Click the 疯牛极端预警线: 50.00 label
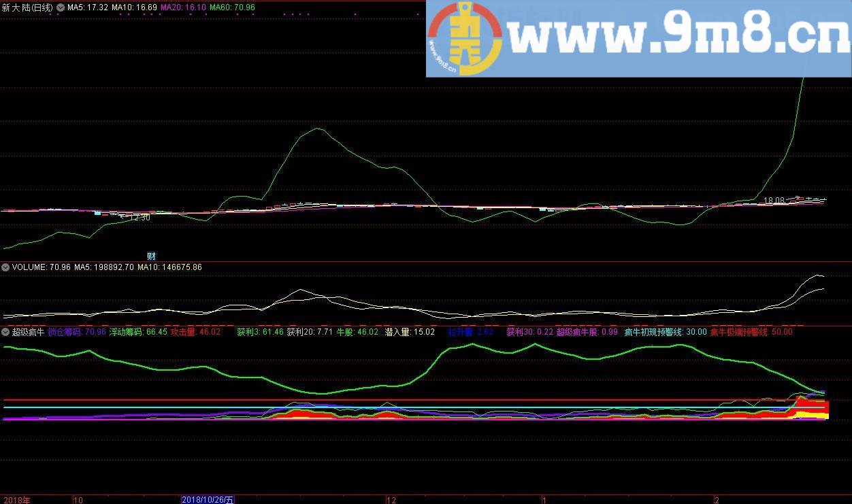This screenshot has height=504, width=852. (x=751, y=332)
